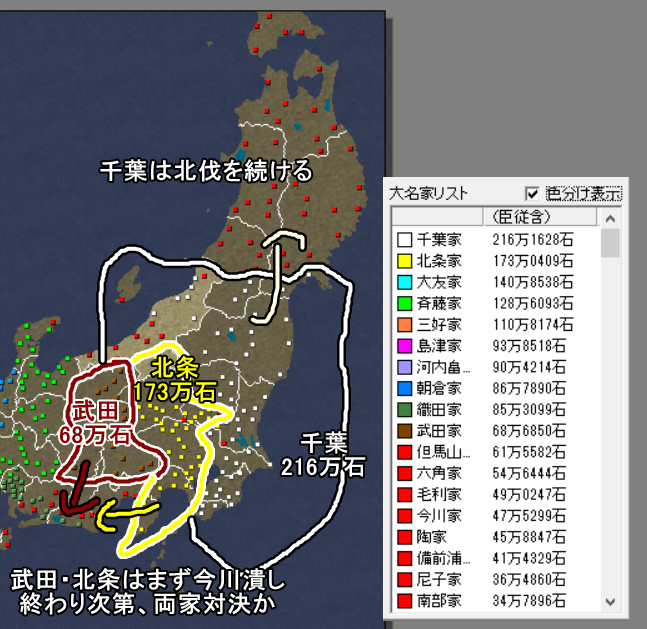
Task: Select the 南部家 row
Action: click(x=438, y=601)
